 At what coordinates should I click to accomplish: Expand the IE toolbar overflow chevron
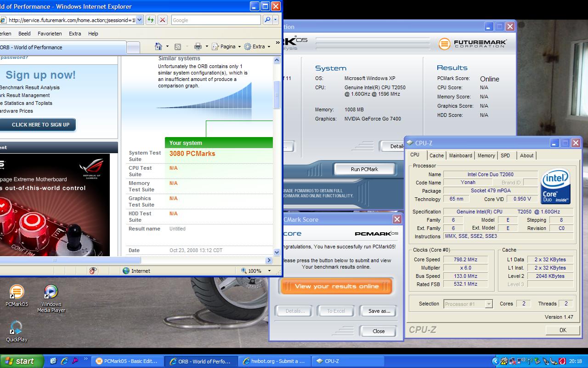[x=277, y=43]
